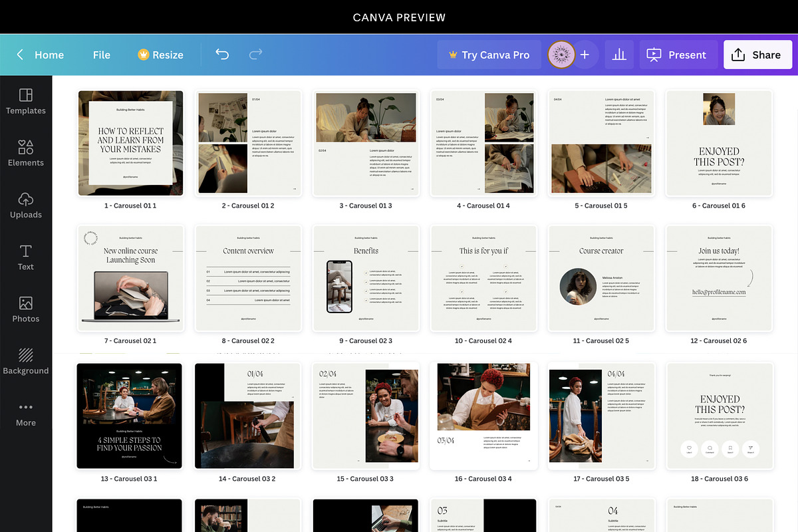Add a collaborator with plus button
This screenshot has height=532, width=798.
tap(585, 55)
